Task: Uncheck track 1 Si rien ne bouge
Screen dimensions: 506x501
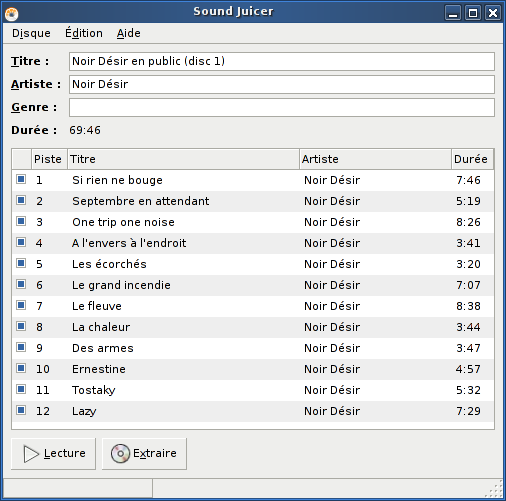Action: tap(21, 179)
